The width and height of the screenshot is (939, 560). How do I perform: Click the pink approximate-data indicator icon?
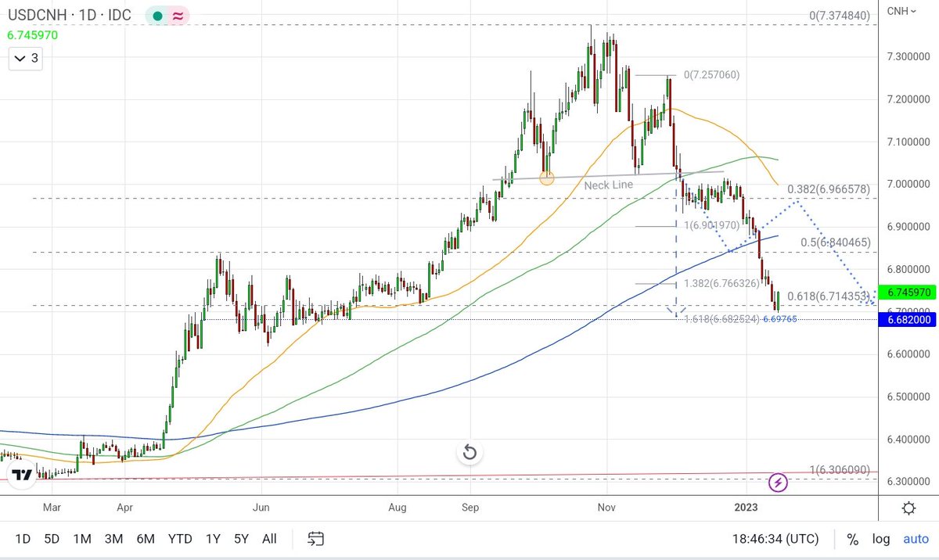(x=178, y=15)
